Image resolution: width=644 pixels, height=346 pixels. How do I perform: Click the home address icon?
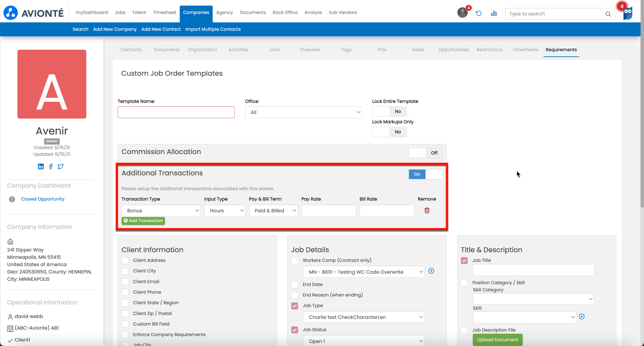pyautogui.click(x=10, y=241)
